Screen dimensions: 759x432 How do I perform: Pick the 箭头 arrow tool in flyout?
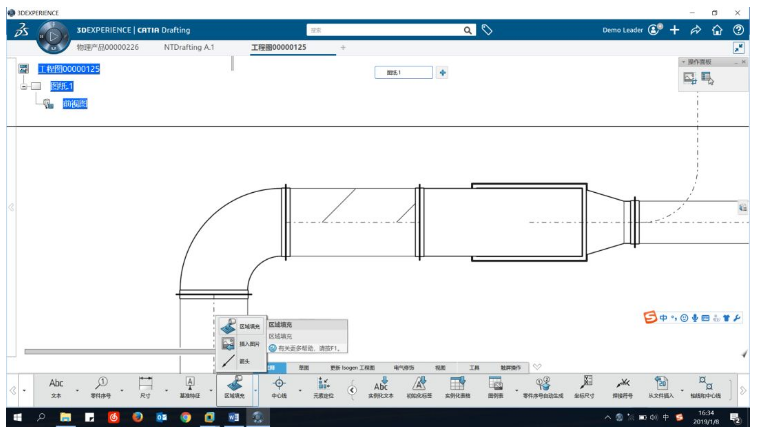tap(241, 361)
